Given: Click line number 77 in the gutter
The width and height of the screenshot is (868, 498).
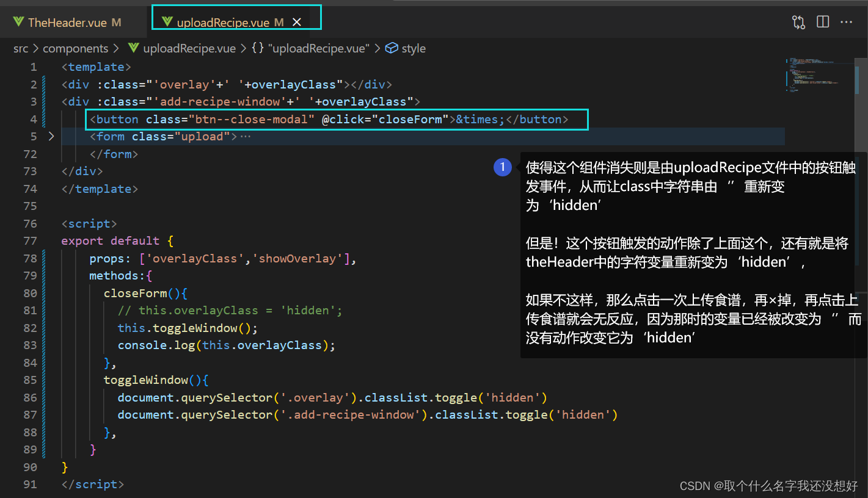Looking at the screenshot, I should (30, 240).
